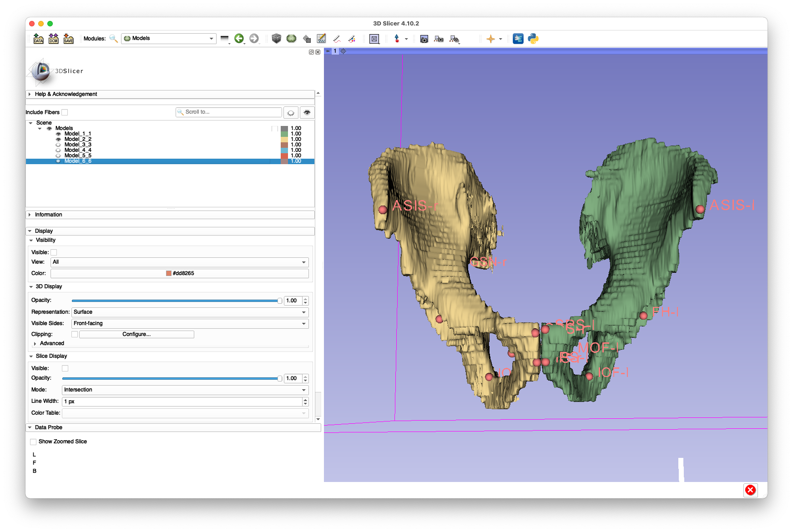Enable the Clipping checkbox
793x532 pixels.
75,334
